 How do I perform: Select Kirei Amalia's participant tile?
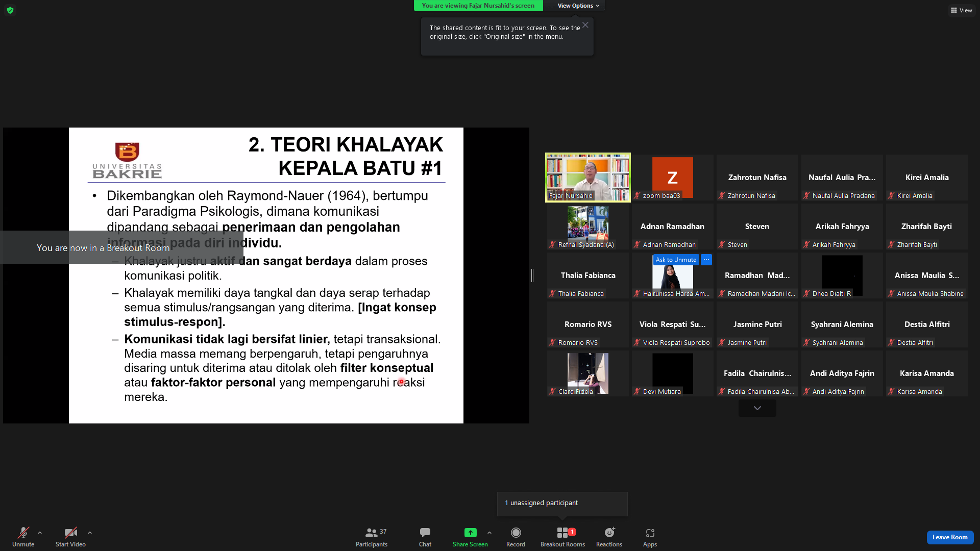tap(927, 178)
